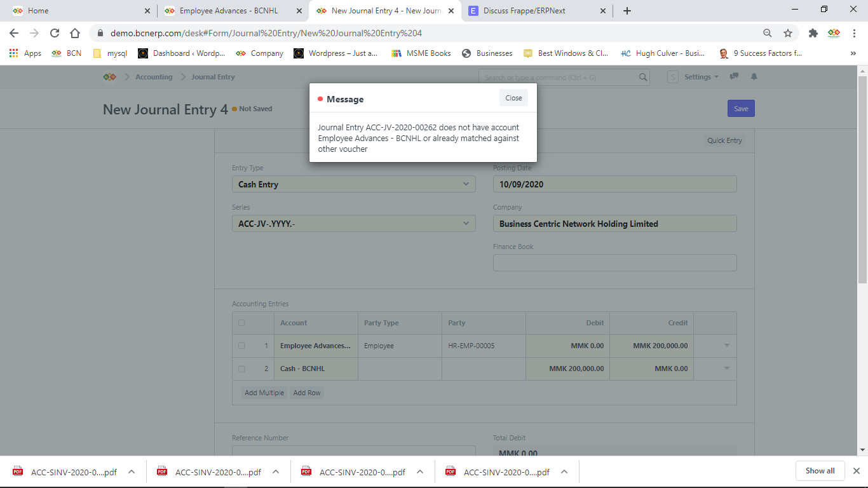Click the search magnifier in ERPNext search bar
This screenshot has height=488, width=868.
coord(644,77)
